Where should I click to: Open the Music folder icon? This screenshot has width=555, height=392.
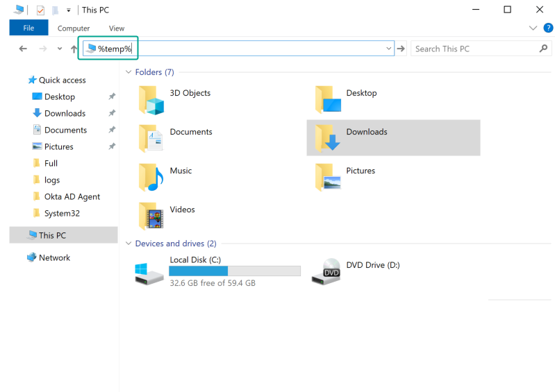151,178
